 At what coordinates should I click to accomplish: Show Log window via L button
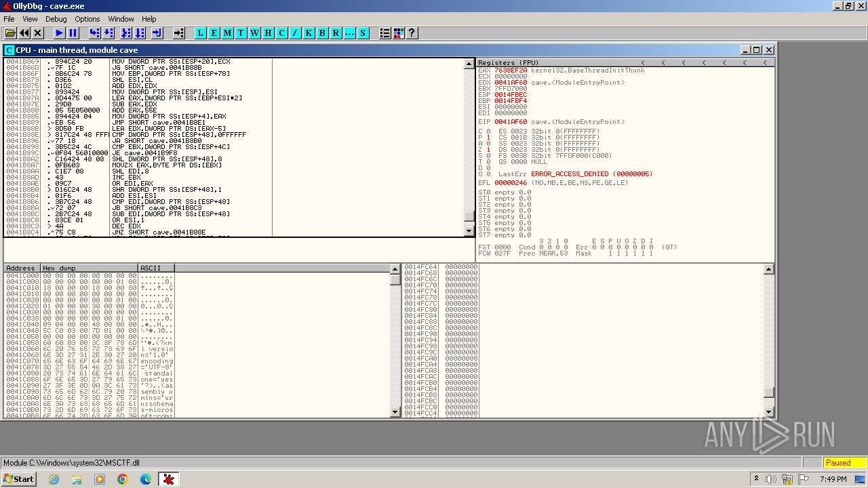click(x=200, y=33)
